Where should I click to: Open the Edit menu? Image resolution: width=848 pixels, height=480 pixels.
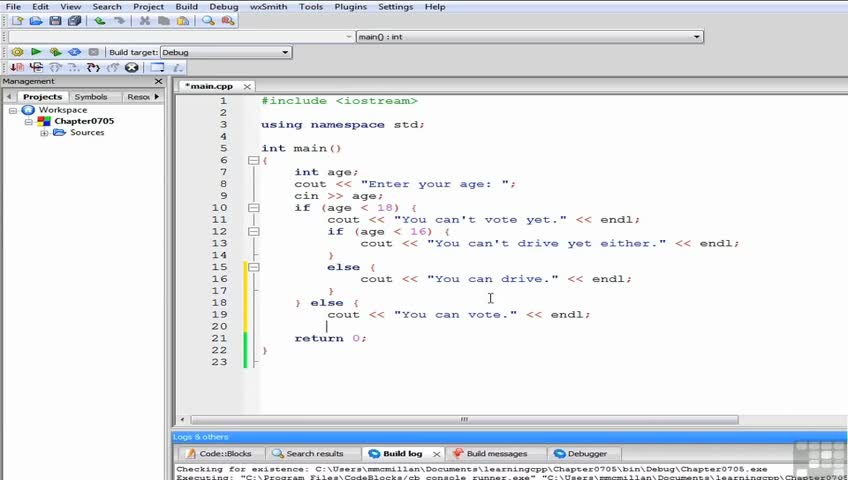tap(41, 6)
